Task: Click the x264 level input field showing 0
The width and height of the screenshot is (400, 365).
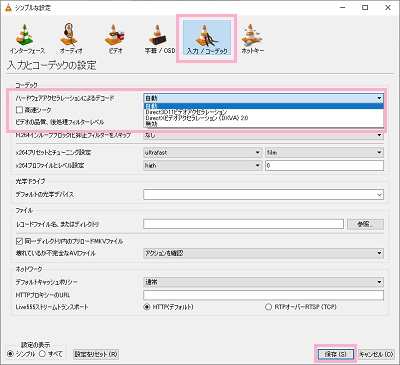Action: pyautogui.click(x=324, y=165)
